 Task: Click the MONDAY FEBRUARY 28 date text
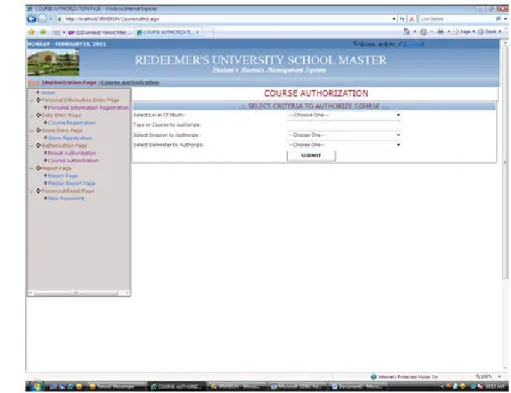(67, 44)
